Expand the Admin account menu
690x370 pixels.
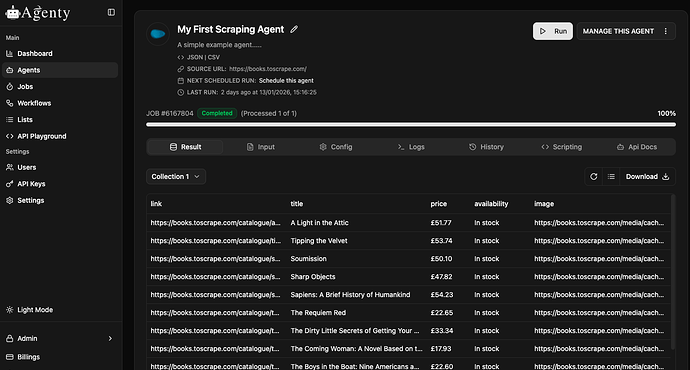click(60, 338)
